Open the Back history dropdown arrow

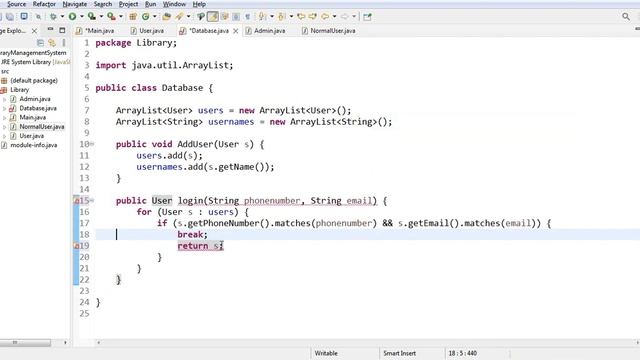point(335,17)
